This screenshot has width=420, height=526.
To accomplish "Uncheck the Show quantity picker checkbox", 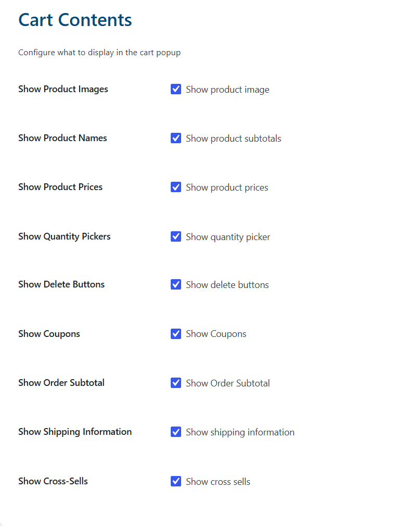I will 175,236.
